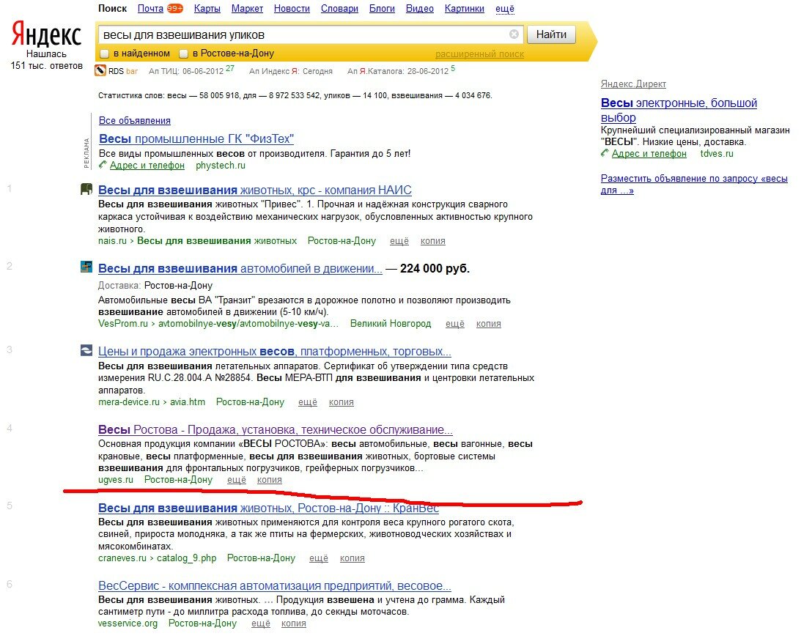Open 'Адрес и телефон' for tdves.ru ad
The height and width of the screenshot is (644, 812).
(649, 153)
